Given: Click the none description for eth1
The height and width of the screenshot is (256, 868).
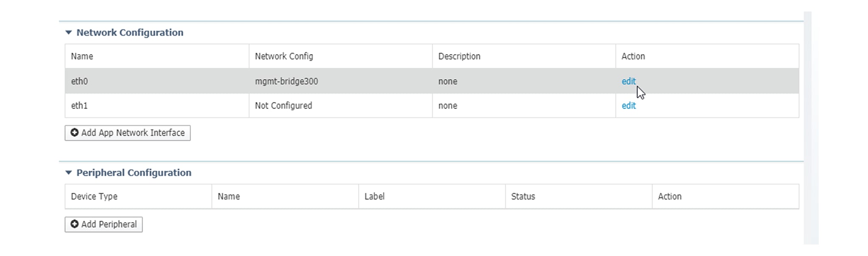Looking at the screenshot, I should tap(524, 106).
